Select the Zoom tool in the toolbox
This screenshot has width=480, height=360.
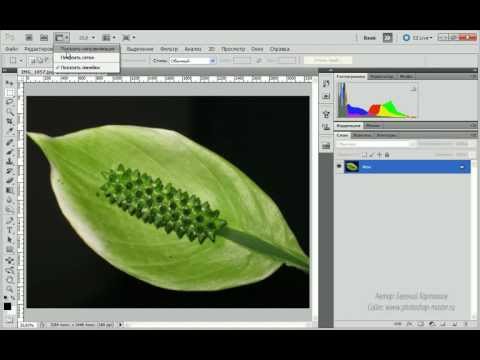coord(9,288)
